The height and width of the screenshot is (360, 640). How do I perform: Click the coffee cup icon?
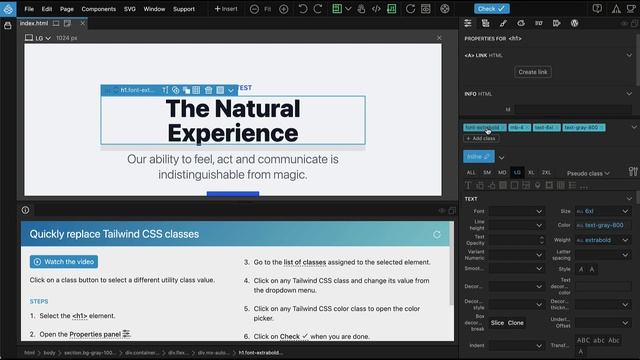tap(631, 9)
